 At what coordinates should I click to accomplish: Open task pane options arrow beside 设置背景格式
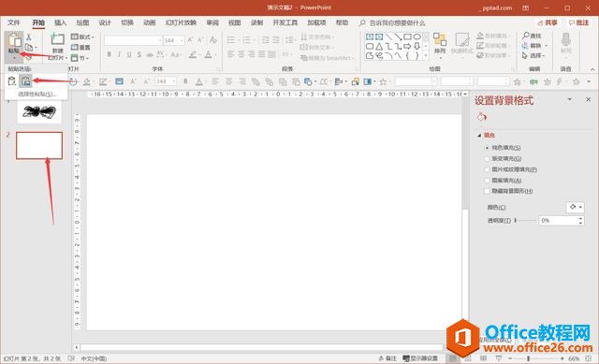[x=570, y=99]
